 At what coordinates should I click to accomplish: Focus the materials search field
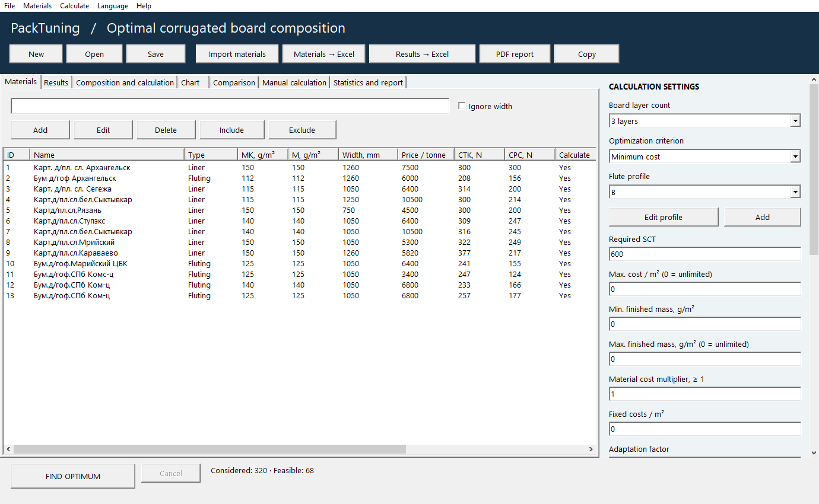coord(230,106)
